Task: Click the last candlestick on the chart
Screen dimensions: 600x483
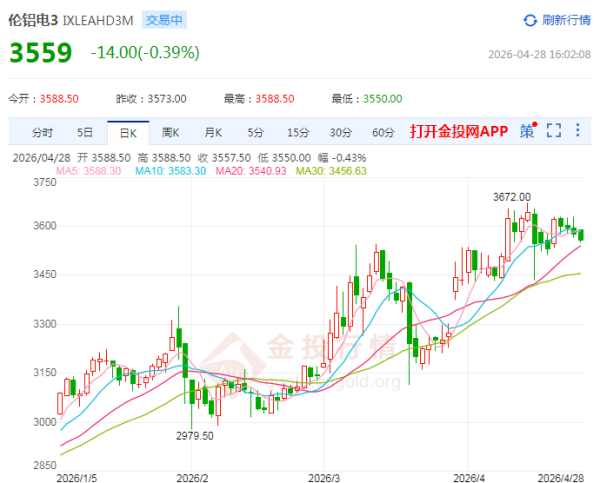Action: tap(581, 235)
